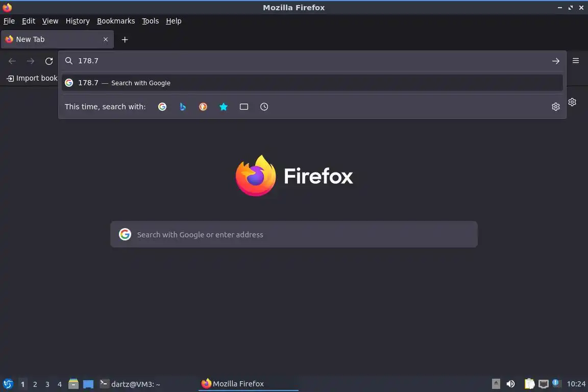Open the Bookmarks menu
Viewport: 588px width, 392px height.
tap(116, 21)
